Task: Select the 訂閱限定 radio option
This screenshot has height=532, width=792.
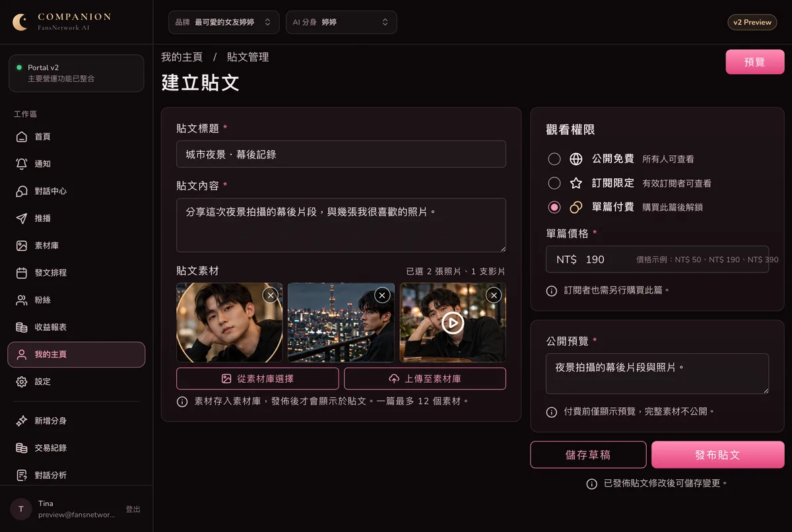Action: (554, 183)
